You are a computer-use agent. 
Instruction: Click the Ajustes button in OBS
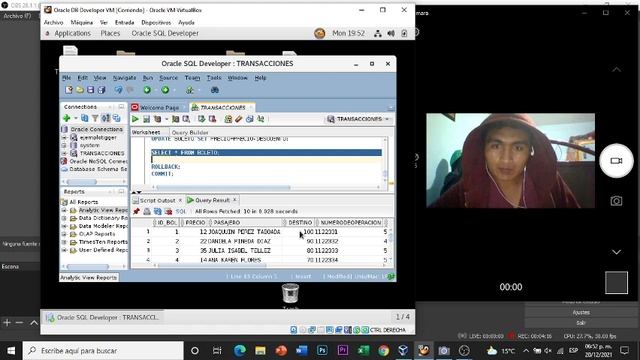pos(581,312)
